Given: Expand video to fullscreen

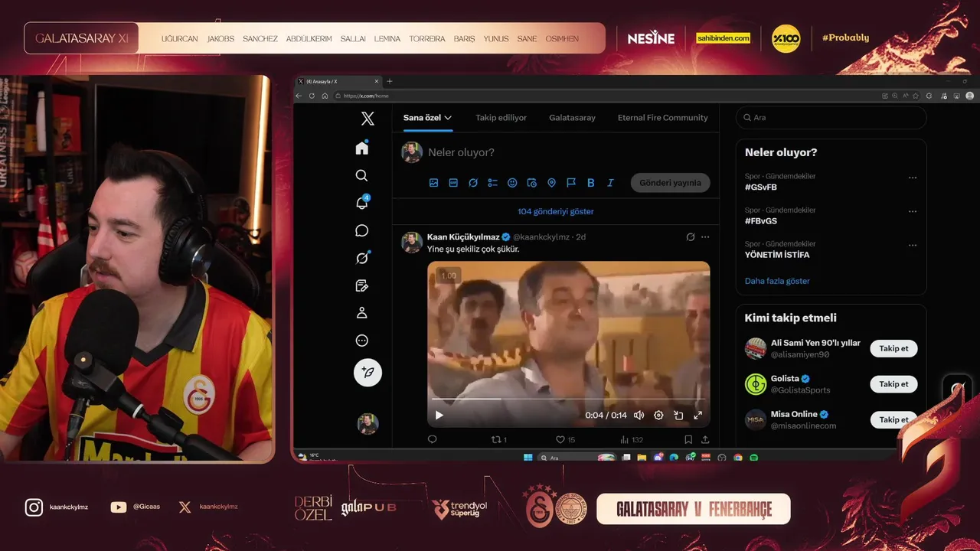Looking at the screenshot, I should (x=697, y=416).
